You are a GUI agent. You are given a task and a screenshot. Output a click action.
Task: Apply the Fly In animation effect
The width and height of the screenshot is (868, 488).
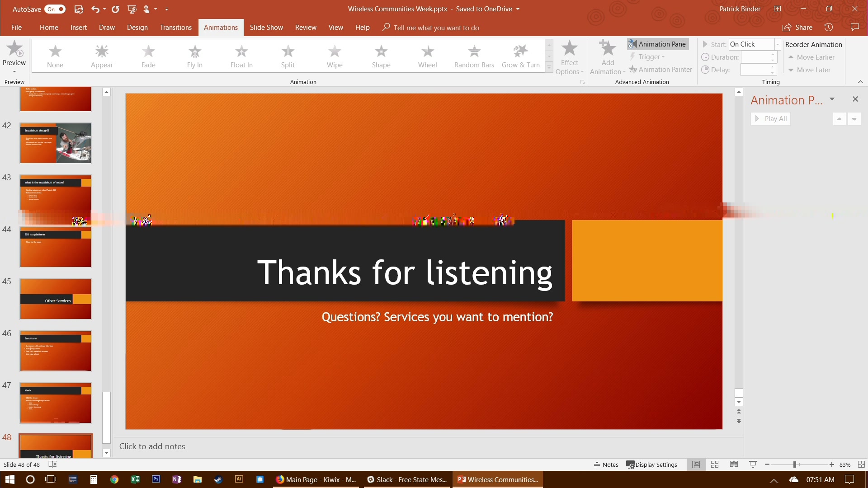(194, 56)
